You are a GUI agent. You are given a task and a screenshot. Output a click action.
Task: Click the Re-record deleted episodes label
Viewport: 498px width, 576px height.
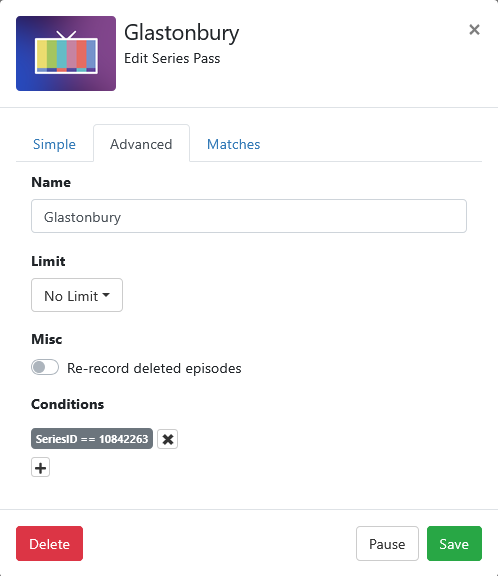click(x=154, y=368)
